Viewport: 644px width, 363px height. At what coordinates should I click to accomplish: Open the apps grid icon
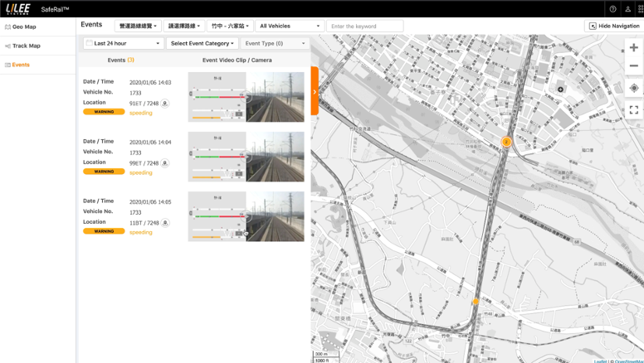(641, 9)
